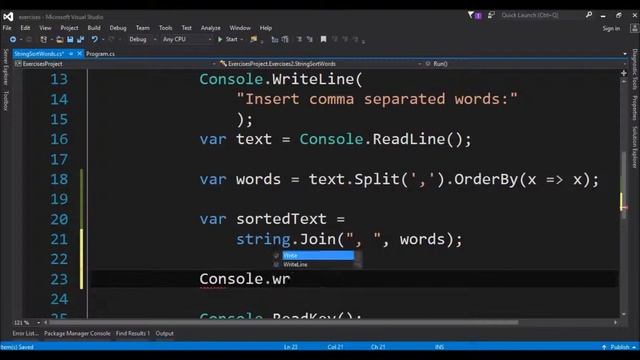Click the INS indicator in status bar
Screen dimensions: 640x360
(439, 347)
